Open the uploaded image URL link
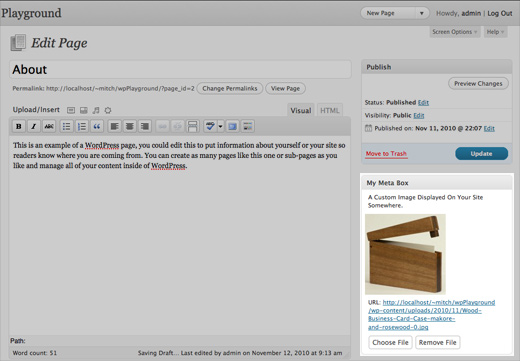The width and height of the screenshot is (520, 361). (431, 315)
